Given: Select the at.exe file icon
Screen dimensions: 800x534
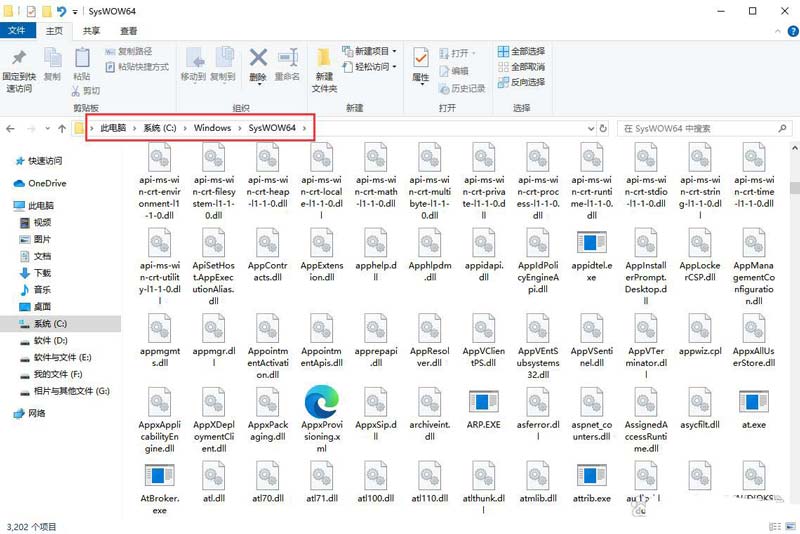Looking at the screenshot, I should click(754, 402).
